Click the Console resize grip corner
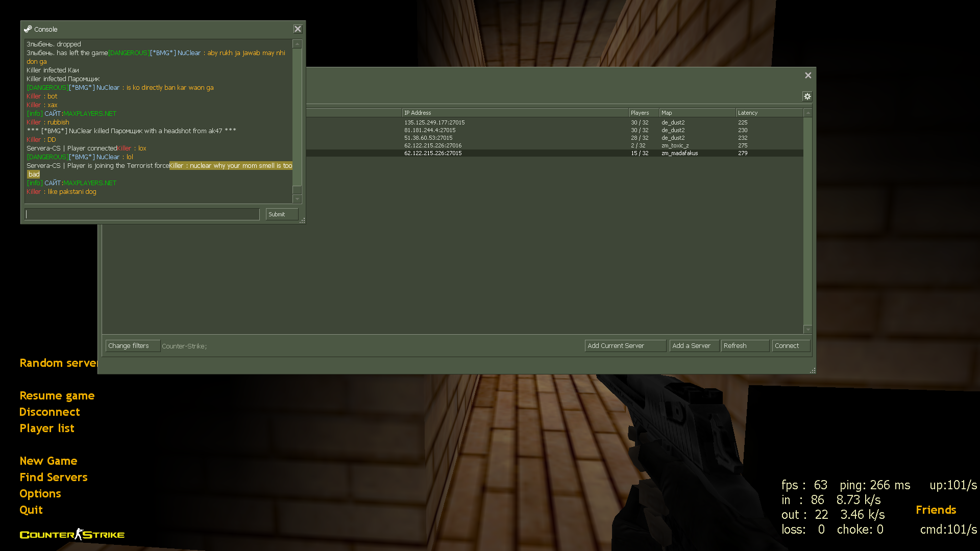The width and height of the screenshot is (980, 551). [303, 221]
